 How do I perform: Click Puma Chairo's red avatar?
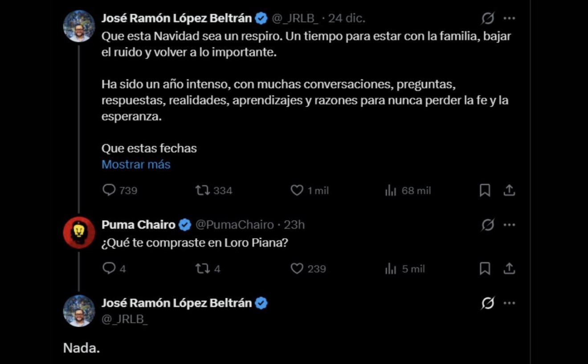(x=79, y=232)
